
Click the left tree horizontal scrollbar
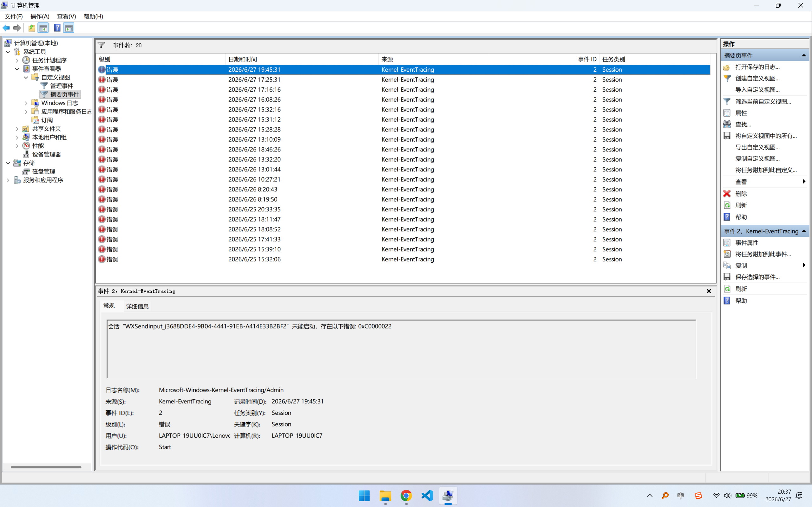[x=46, y=467]
